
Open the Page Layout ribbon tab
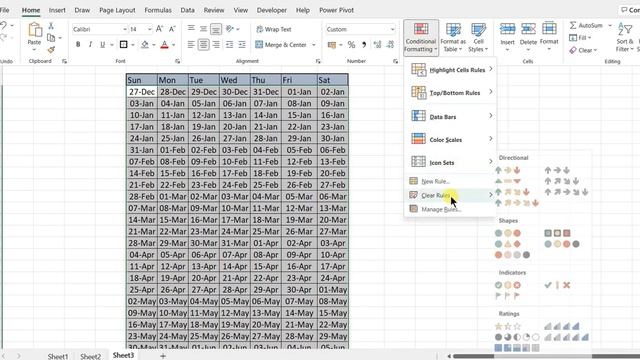[117, 10]
